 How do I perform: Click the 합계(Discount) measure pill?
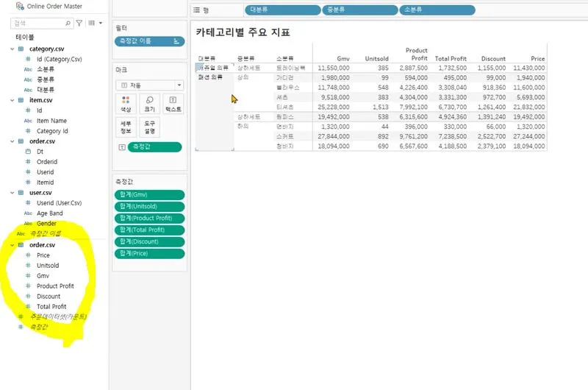(x=150, y=242)
